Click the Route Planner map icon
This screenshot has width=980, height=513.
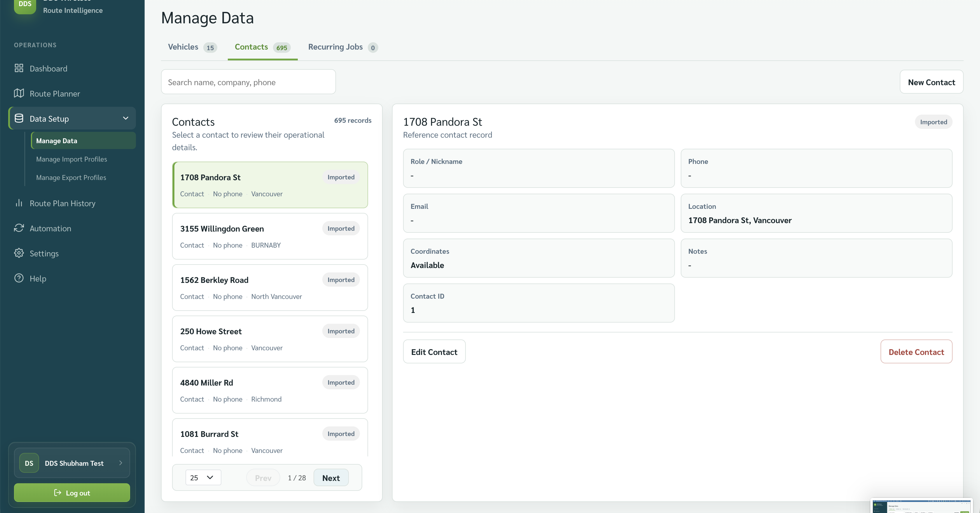pyautogui.click(x=19, y=93)
